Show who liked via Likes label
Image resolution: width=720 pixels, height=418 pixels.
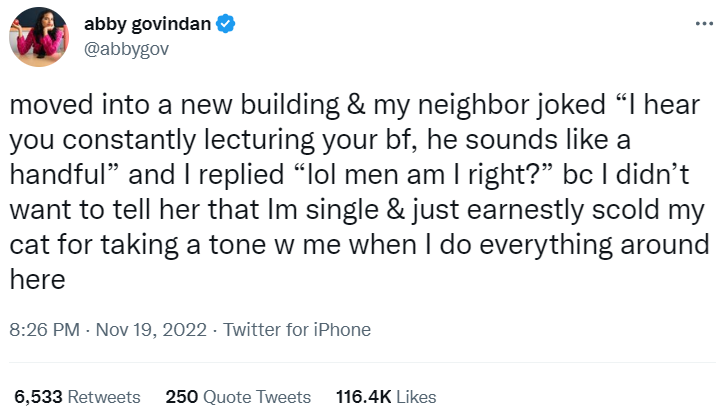pos(416,397)
